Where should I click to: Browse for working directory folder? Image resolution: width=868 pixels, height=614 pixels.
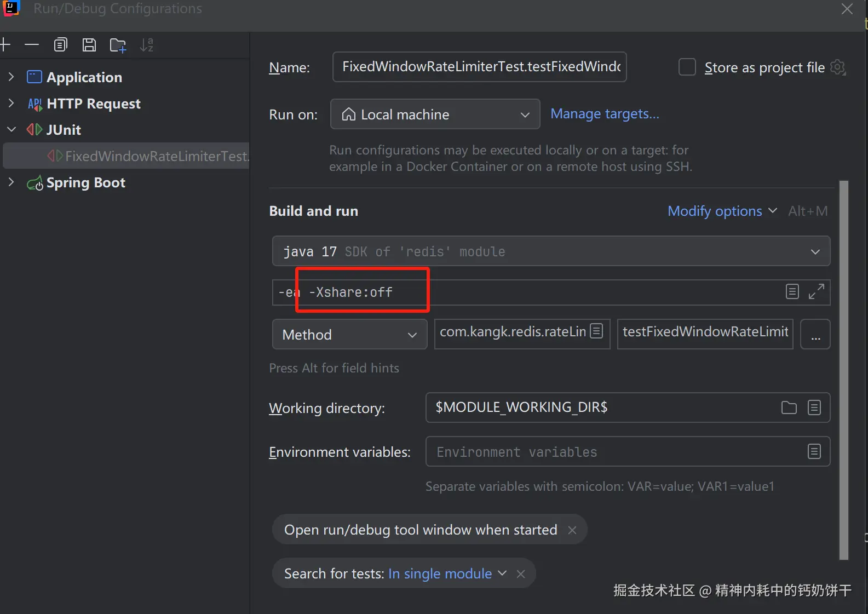789,408
